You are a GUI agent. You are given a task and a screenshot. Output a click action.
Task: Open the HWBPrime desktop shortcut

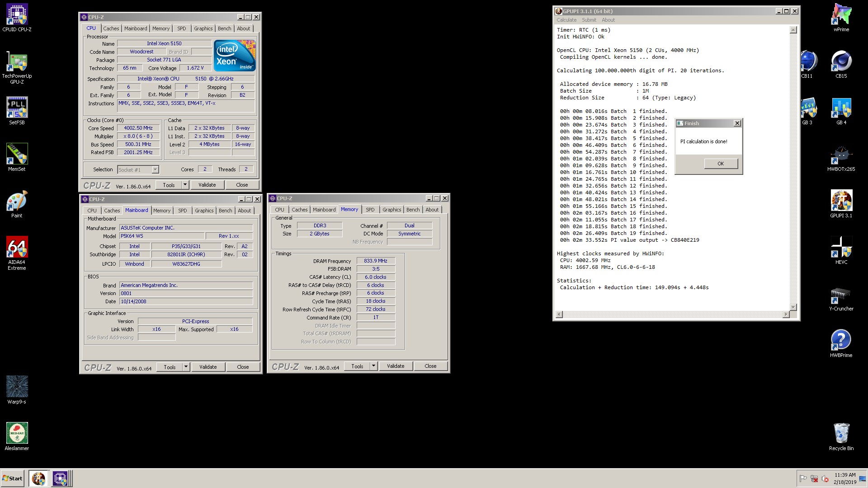click(x=841, y=343)
